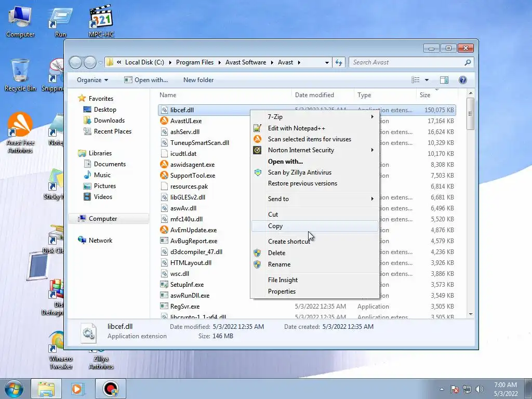Click the New folder button

coord(198,79)
